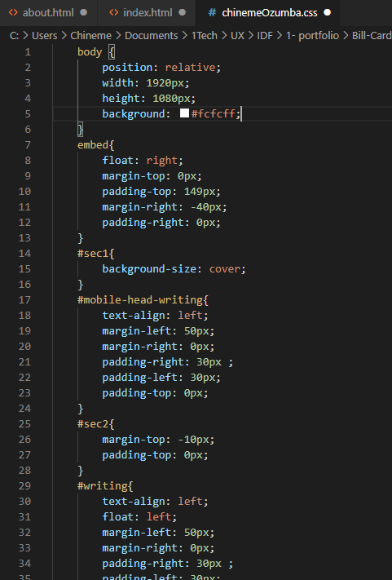Click the HTML file icon on about.html tab
Viewport: 392px width, 580px height.
click(13, 12)
